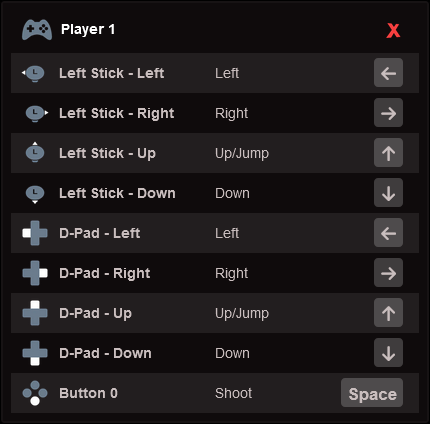Remap down arrow key for D-Pad - Down
Screen dimensions: 430x424
point(388,353)
